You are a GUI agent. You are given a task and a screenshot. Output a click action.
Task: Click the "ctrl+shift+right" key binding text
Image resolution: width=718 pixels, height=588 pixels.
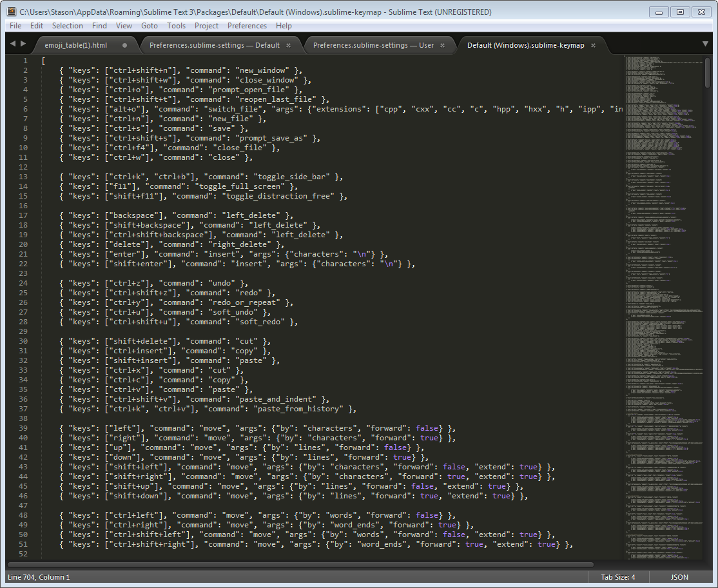tap(150, 545)
